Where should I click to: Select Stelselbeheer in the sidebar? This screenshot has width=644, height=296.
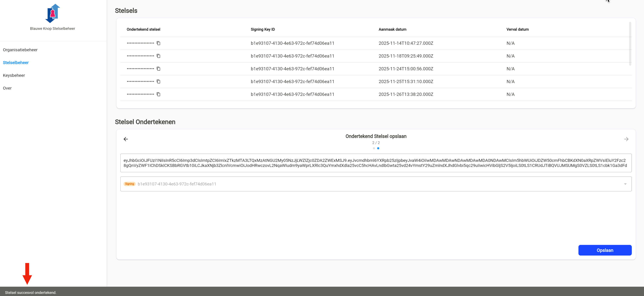16,62
